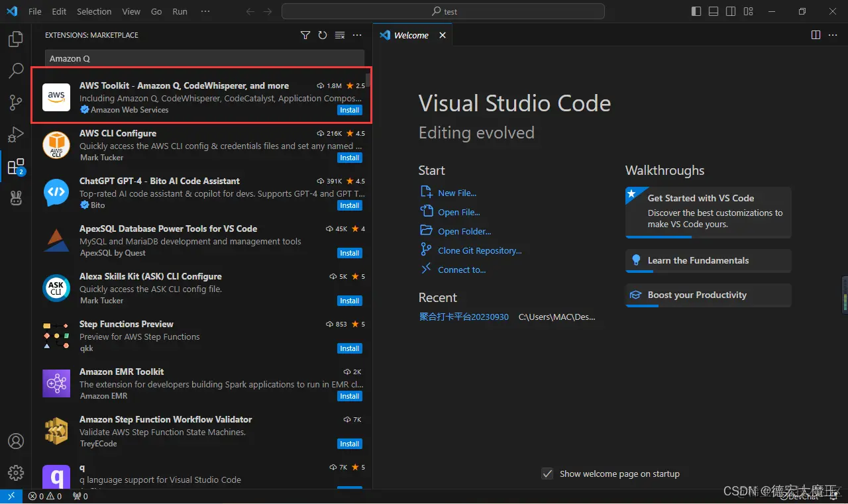Install AWS Toolkit extension
This screenshot has height=504, width=848.
tap(349, 110)
